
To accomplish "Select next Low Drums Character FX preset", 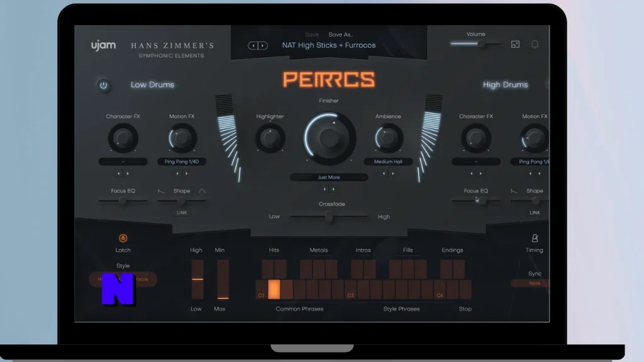I will (128, 173).
